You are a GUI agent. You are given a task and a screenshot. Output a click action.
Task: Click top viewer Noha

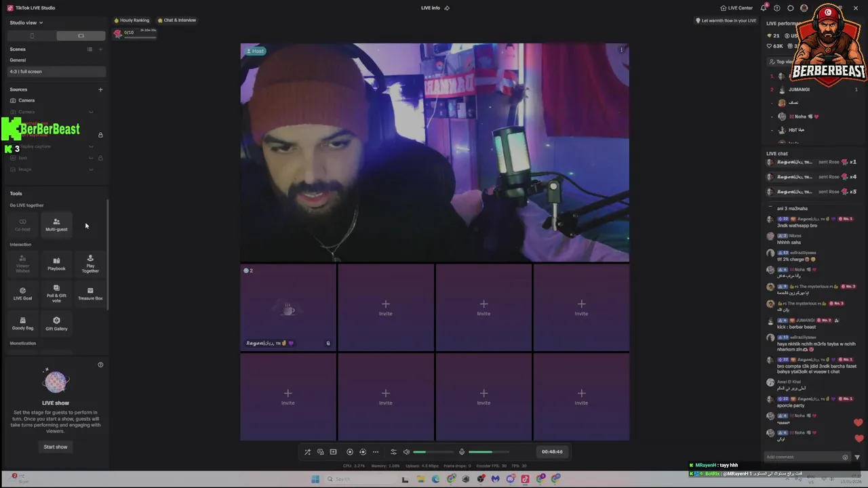click(x=812, y=117)
